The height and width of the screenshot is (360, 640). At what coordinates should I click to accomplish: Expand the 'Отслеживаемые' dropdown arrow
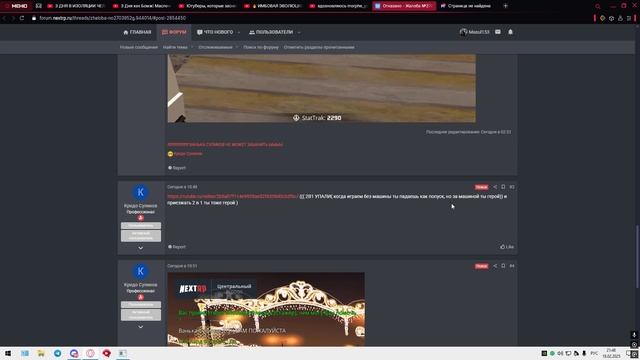pyautogui.click(x=236, y=47)
